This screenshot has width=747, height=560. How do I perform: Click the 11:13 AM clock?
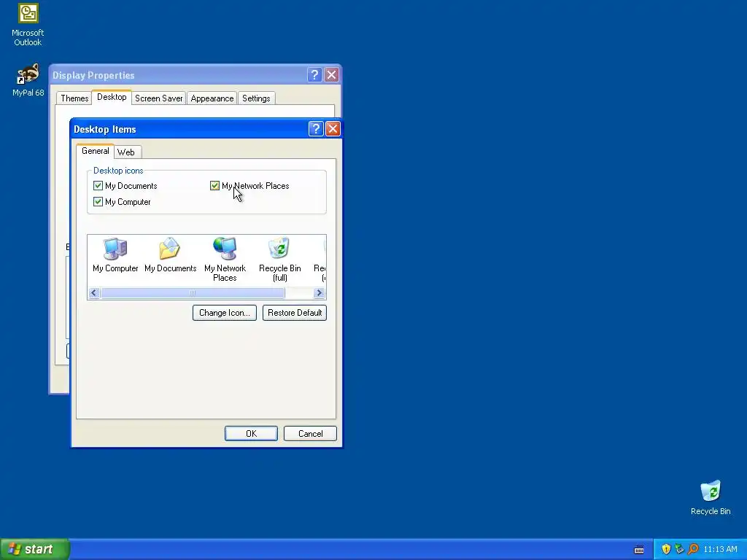tap(720, 550)
